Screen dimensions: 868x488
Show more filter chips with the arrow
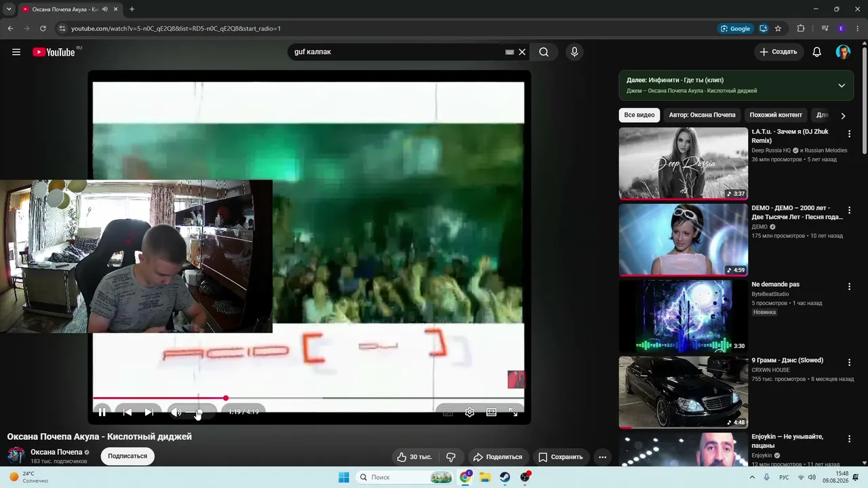coord(843,116)
